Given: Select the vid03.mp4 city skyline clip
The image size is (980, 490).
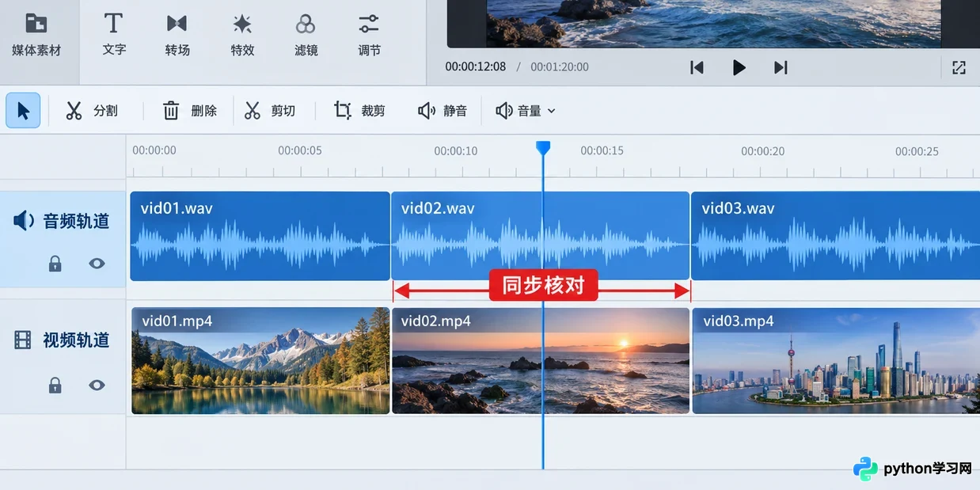Looking at the screenshot, I should (836, 360).
